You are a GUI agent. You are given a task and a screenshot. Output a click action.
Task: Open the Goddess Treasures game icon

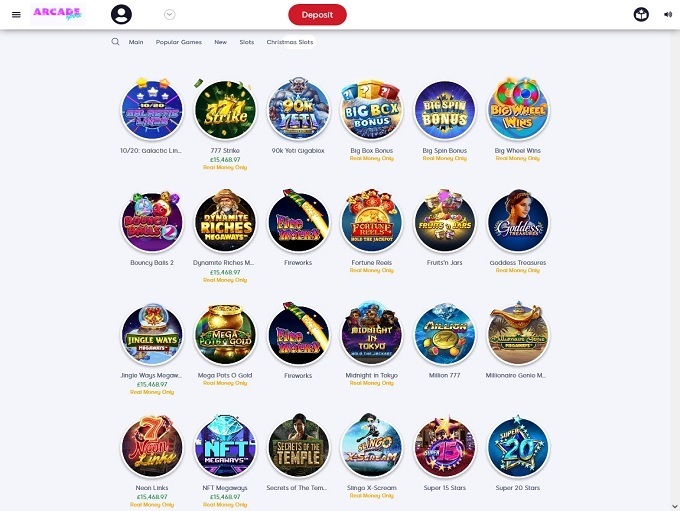coord(518,222)
